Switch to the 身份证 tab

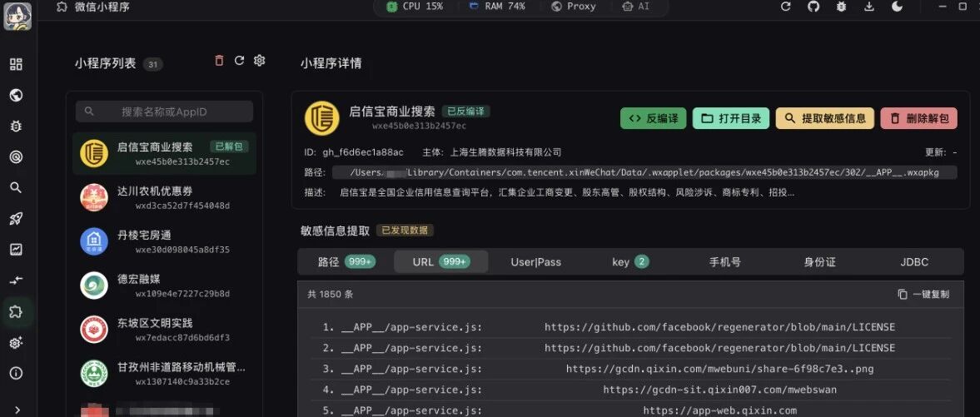pyautogui.click(x=819, y=262)
